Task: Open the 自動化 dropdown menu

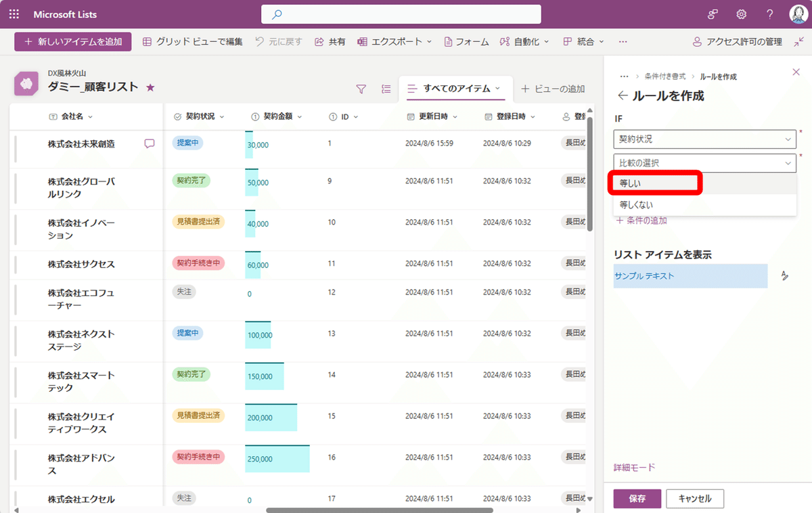Action: click(x=524, y=42)
